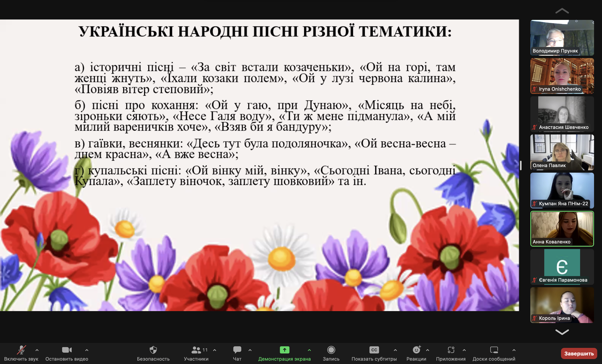Select Король Ірина video thumbnail
The width and height of the screenshot is (602, 364).
coord(562,305)
